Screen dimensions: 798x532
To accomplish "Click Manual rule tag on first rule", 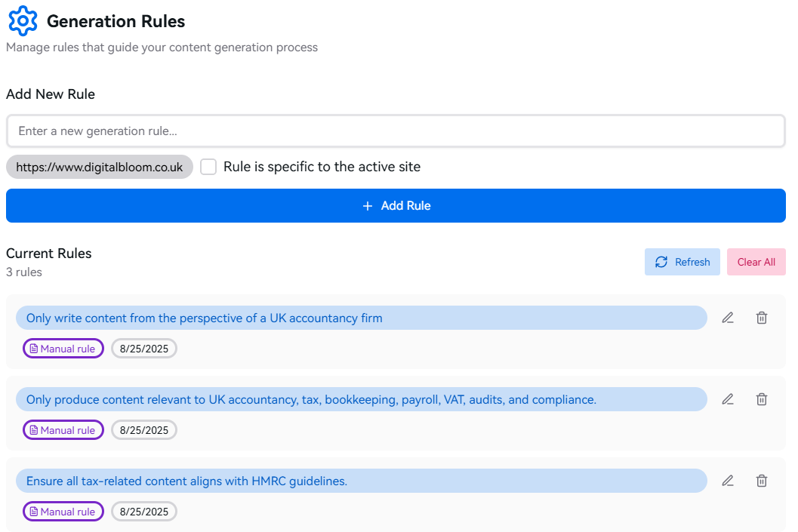I will point(63,349).
